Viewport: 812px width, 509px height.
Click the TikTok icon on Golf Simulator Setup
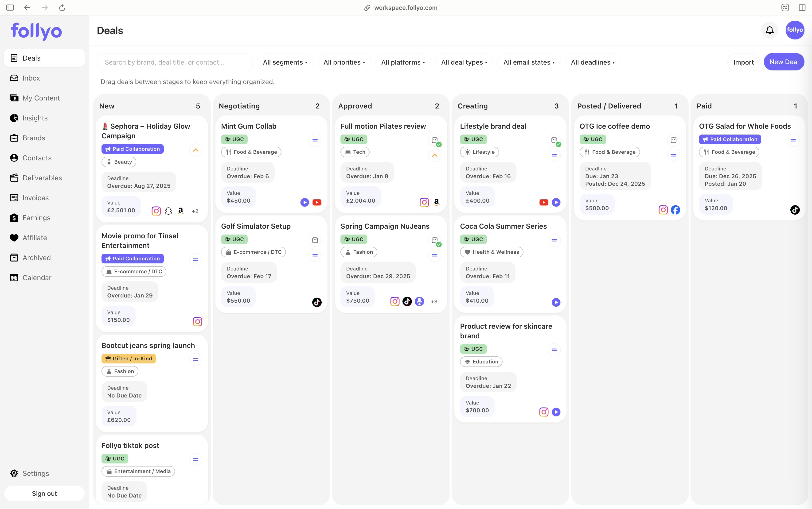click(x=316, y=302)
